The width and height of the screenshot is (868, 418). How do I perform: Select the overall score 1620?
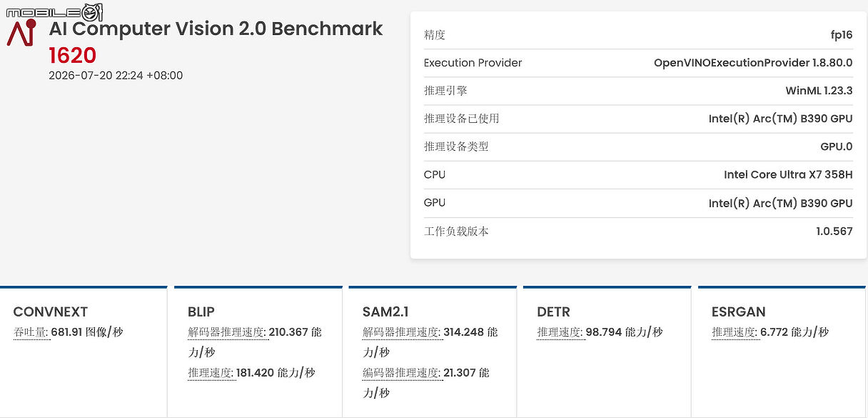pyautogui.click(x=72, y=55)
